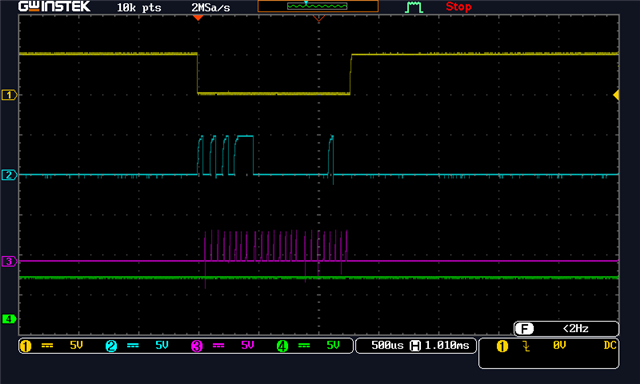Click the DC trigger coupling label
The image size is (640, 384).
pos(610,346)
